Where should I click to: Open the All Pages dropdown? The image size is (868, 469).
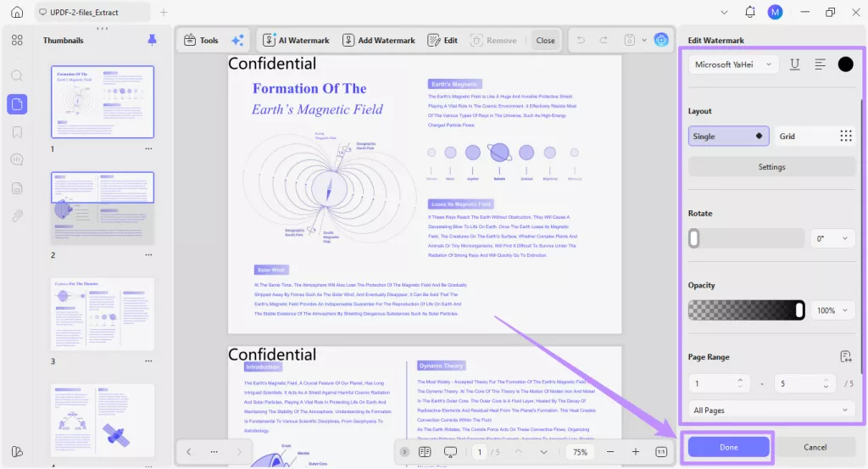[x=771, y=410]
